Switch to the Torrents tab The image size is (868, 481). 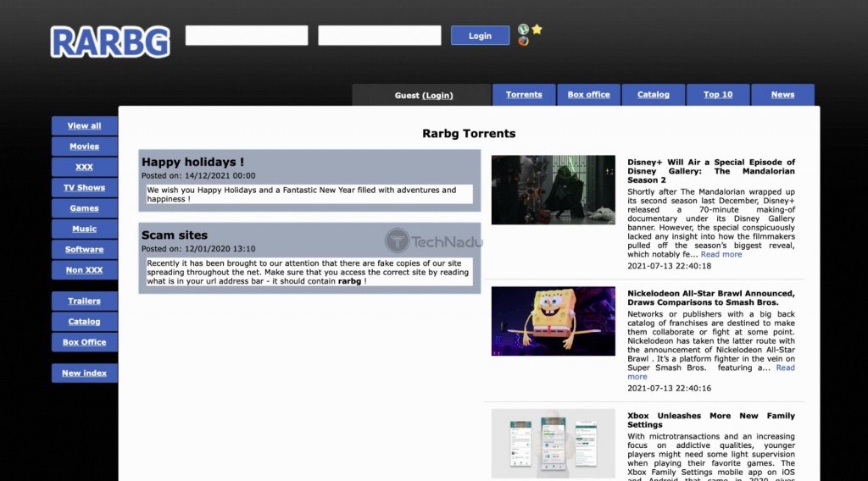[x=524, y=95]
